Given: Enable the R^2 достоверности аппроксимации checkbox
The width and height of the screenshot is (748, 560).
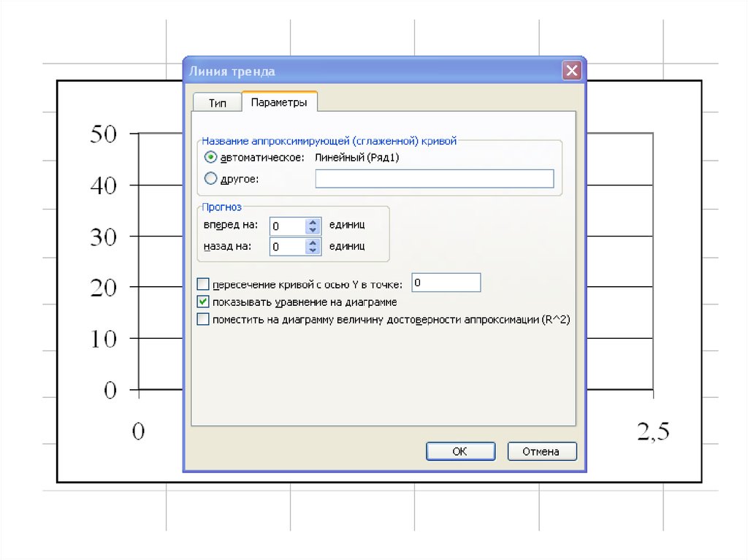Looking at the screenshot, I should tap(203, 319).
